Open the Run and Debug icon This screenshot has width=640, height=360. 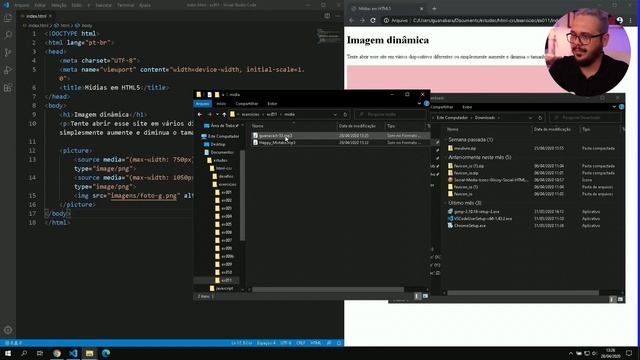pyautogui.click(x=8, y=70)
